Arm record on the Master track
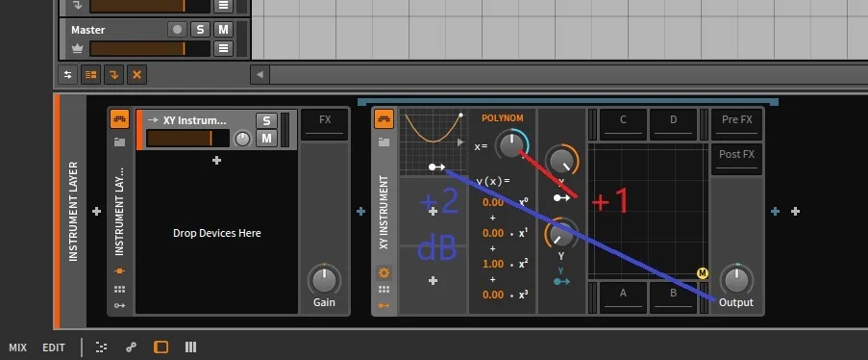 coord(177,30)
